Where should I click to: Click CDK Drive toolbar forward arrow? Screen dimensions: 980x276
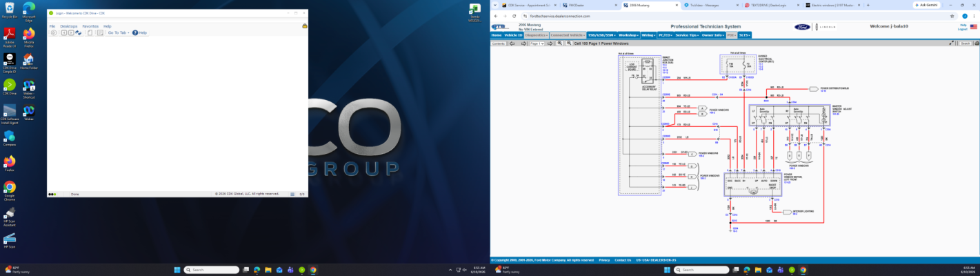click(x=71, y=32)
